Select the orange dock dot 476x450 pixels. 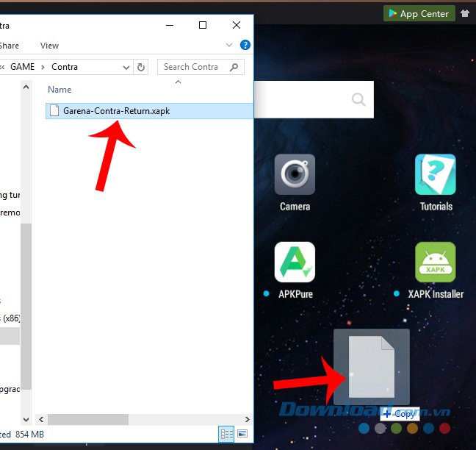click(412, 428)
